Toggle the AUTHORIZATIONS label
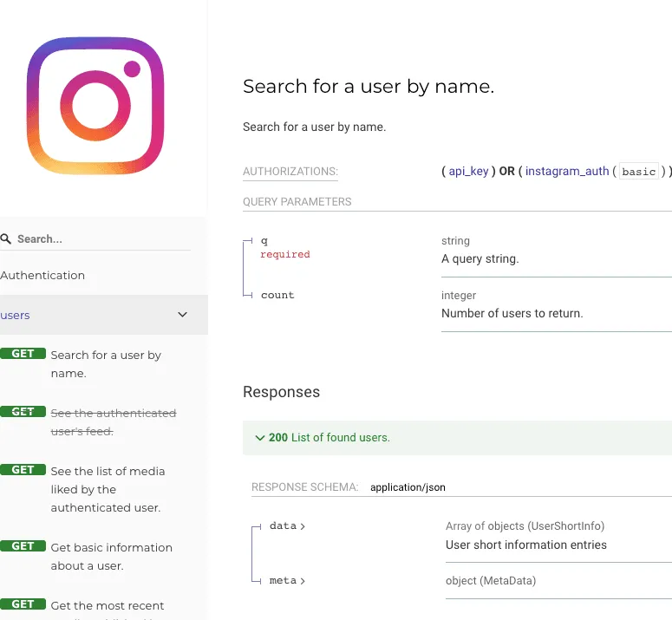Viewport: 672px width, 620px height. [290, 172]
